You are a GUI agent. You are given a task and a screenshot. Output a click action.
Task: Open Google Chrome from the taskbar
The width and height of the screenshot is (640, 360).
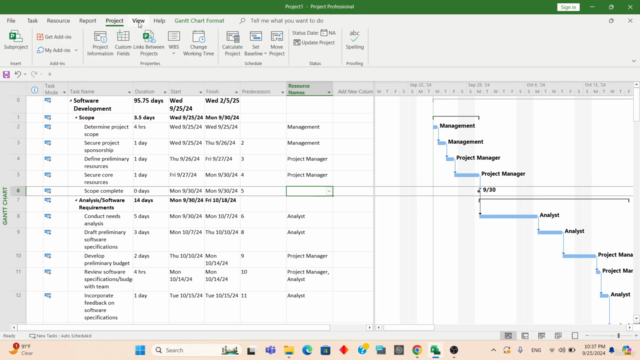417,350
